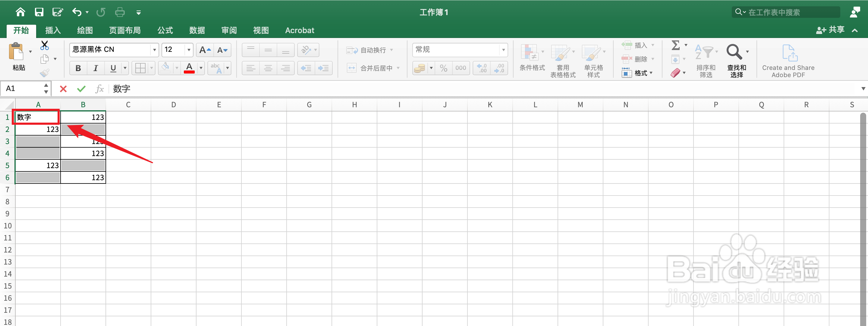Open the font name dropdown
This screenshot has height=326, width=868.
[x=154, y=50]
